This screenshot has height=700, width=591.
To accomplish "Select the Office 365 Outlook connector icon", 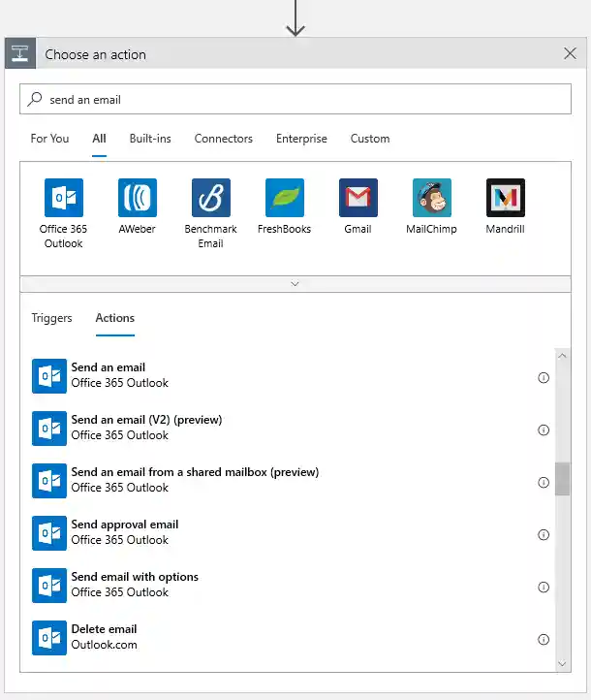I will pyautogui.click(x=63, y=198).
